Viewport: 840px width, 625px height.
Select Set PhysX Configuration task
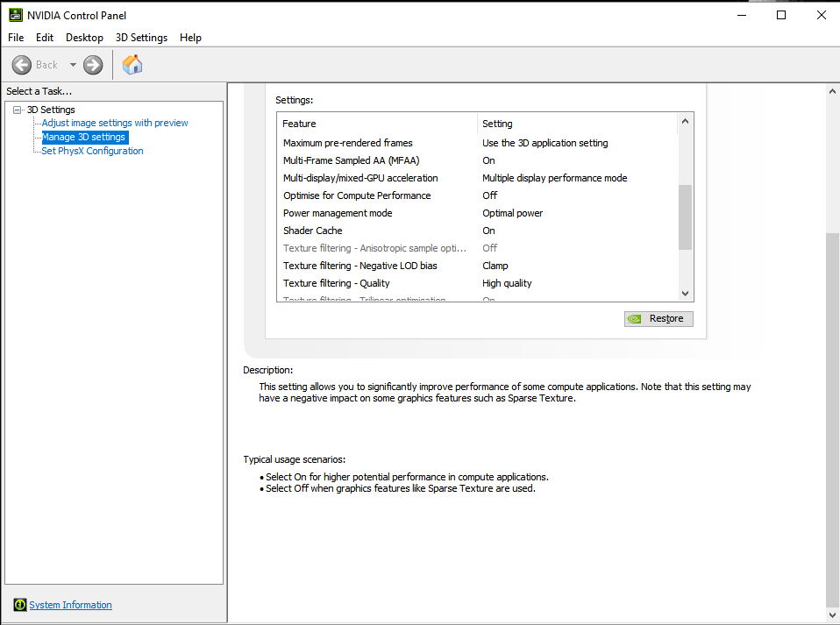92,151
